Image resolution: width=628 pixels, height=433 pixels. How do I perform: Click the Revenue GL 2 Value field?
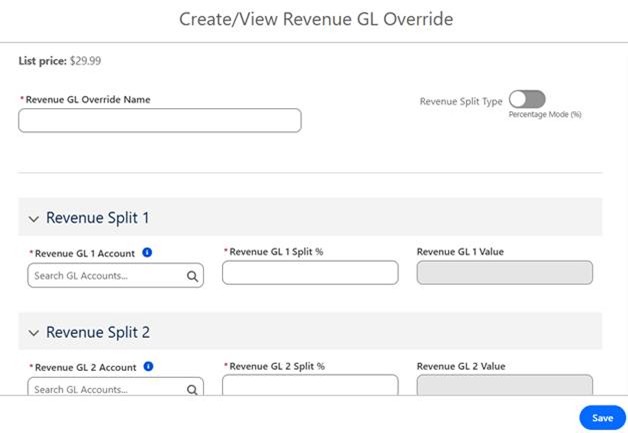[x=505, y=385]
